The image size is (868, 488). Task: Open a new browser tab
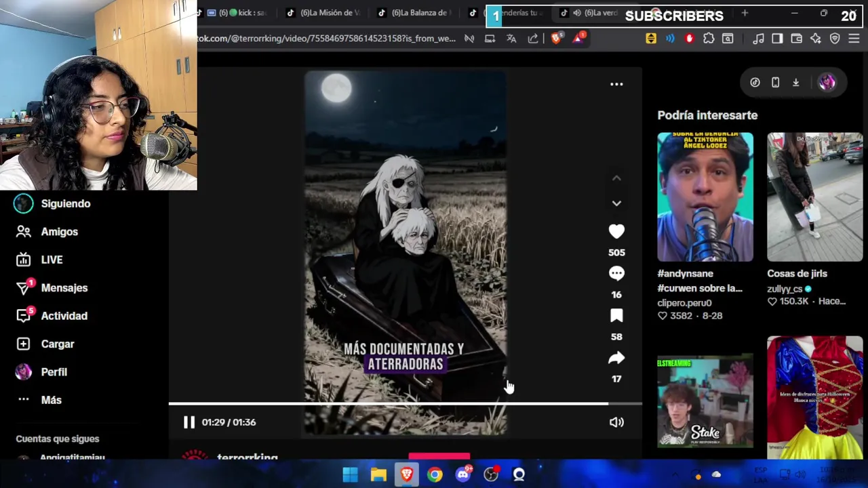point(745,14)
